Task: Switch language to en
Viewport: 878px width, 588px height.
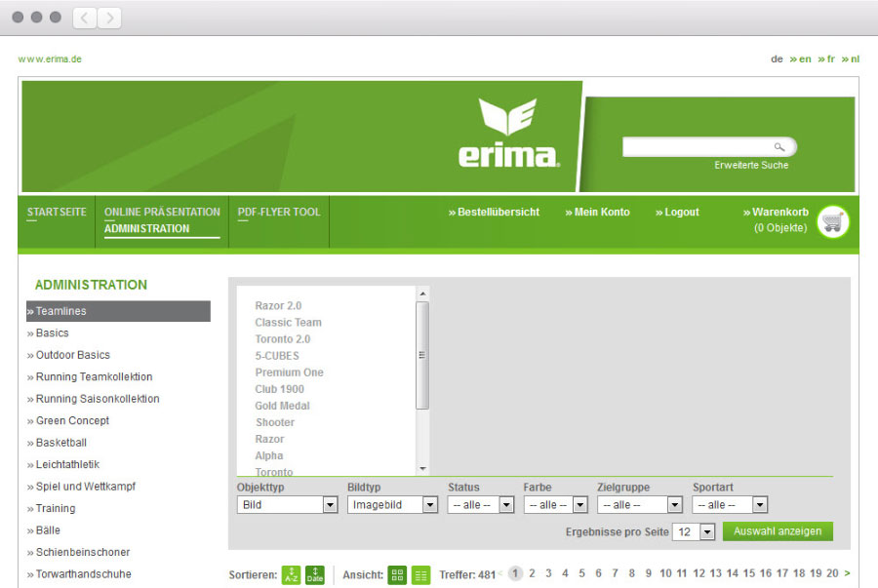Action: pyautogui.click(x=801, y=59)
